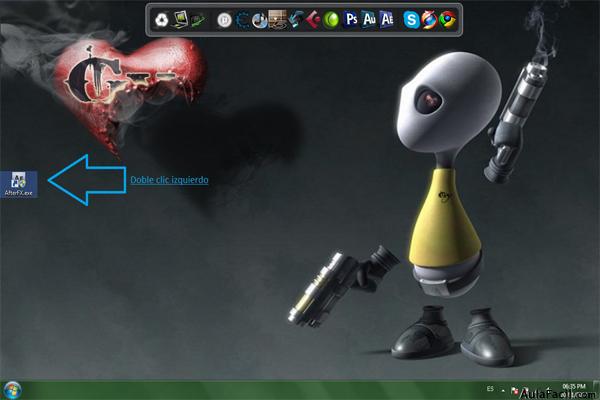Click the red arrow-shaped dock icon
The image size is (600, 400).
pos(313,20)
